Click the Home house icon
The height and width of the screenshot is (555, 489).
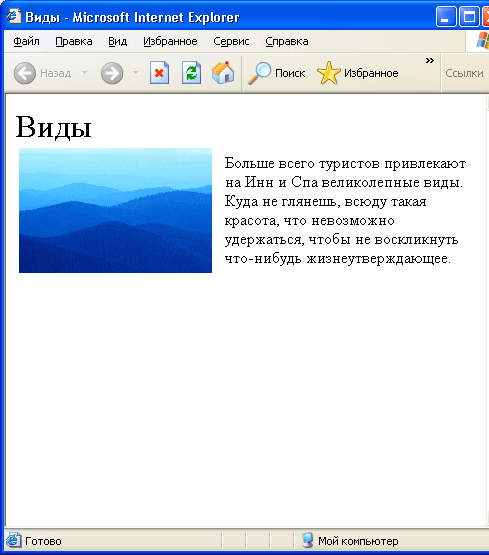tap(223, 73)
